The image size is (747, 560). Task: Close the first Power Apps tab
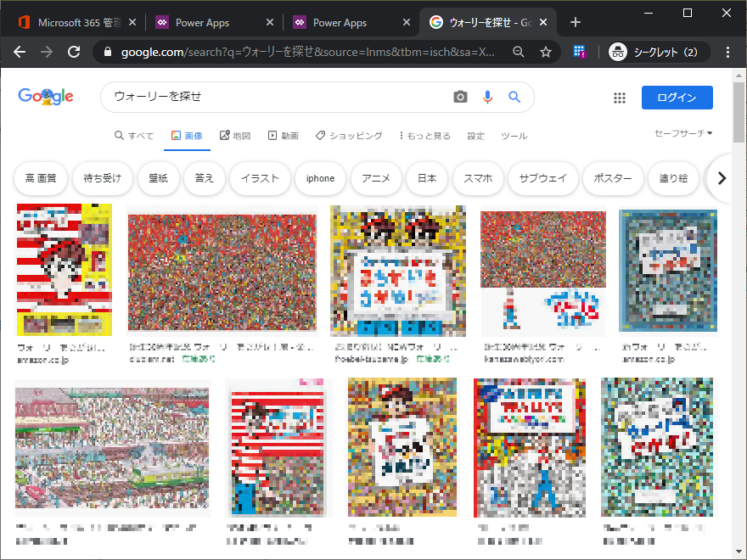270,22
